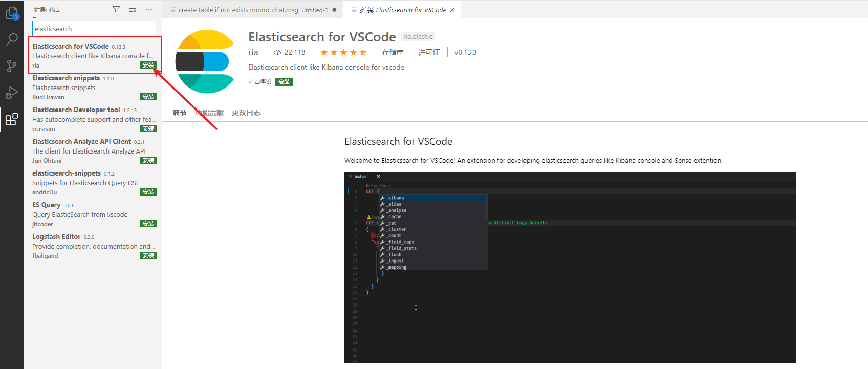868x369 pixels.
Task: Open the Details (细节) tab
Action: tap(180, 113)
